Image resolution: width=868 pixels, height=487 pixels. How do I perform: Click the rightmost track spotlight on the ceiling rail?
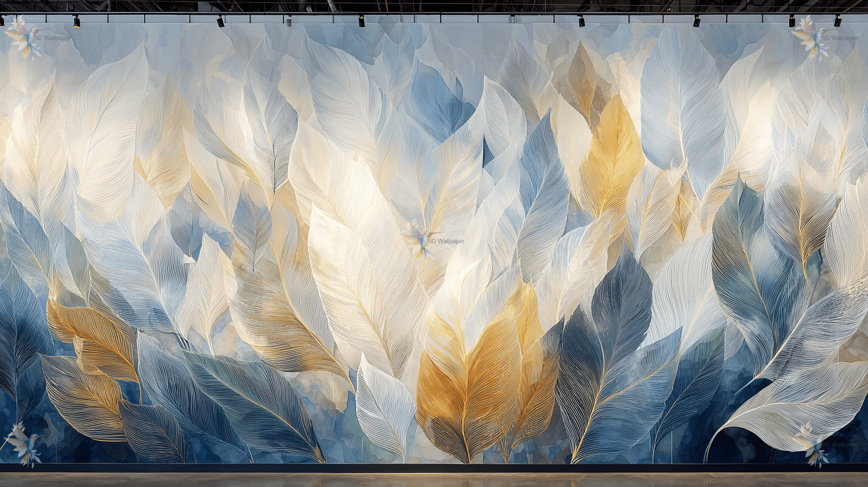[x=837, y=22]
